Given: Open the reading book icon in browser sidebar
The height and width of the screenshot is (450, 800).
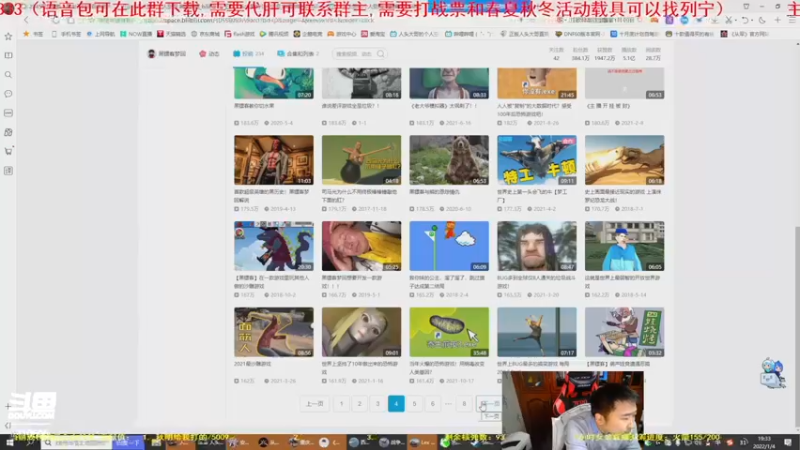Looking at the screenshot, I should point(8,55).
